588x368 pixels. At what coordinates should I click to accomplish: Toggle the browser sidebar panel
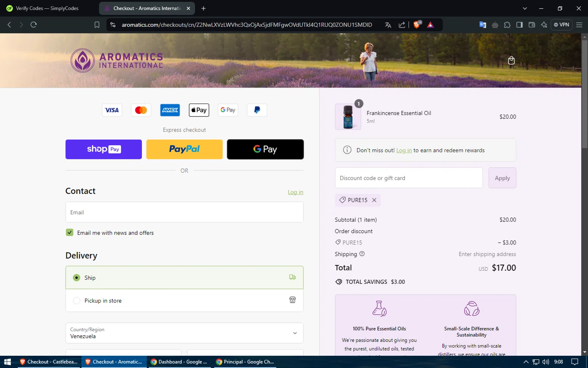click(x=519, y=25)
